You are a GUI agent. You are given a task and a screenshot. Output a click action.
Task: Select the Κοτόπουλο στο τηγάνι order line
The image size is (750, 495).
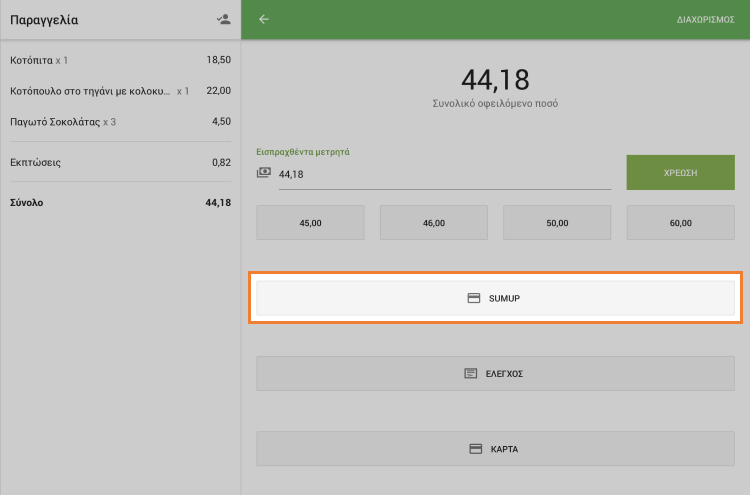120,91
